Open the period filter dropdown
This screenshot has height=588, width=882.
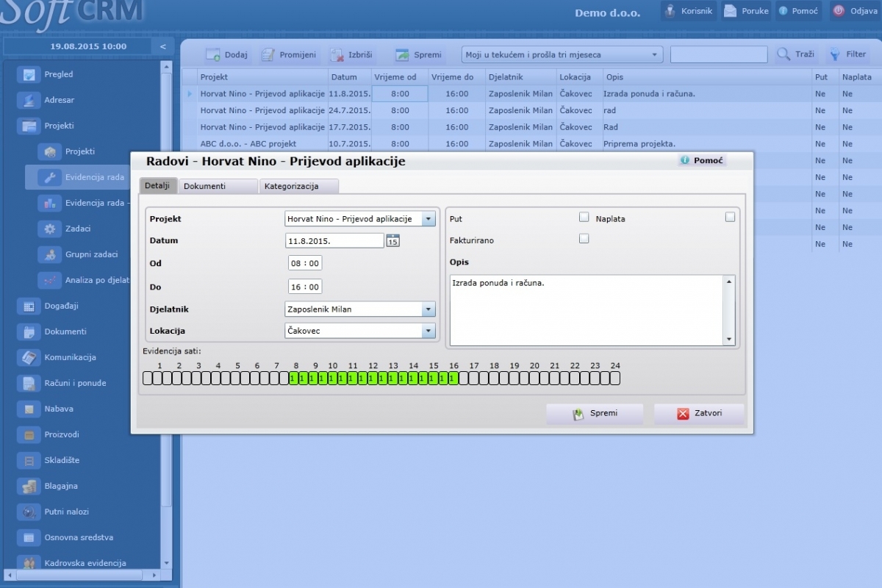click(562, 54)
